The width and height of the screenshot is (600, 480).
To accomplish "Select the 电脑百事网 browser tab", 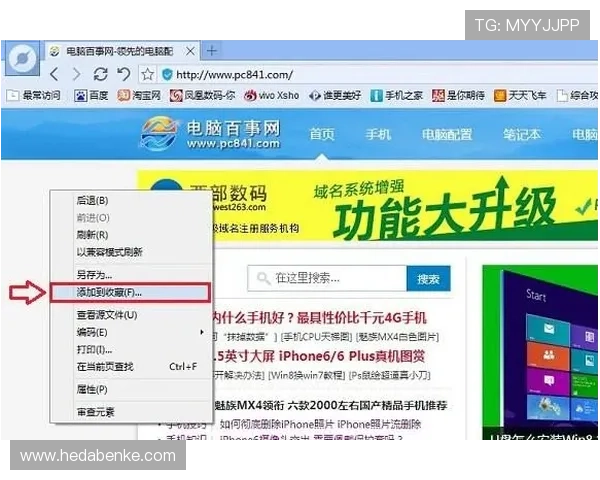I will pyautogui.click(x=122, y=51).
